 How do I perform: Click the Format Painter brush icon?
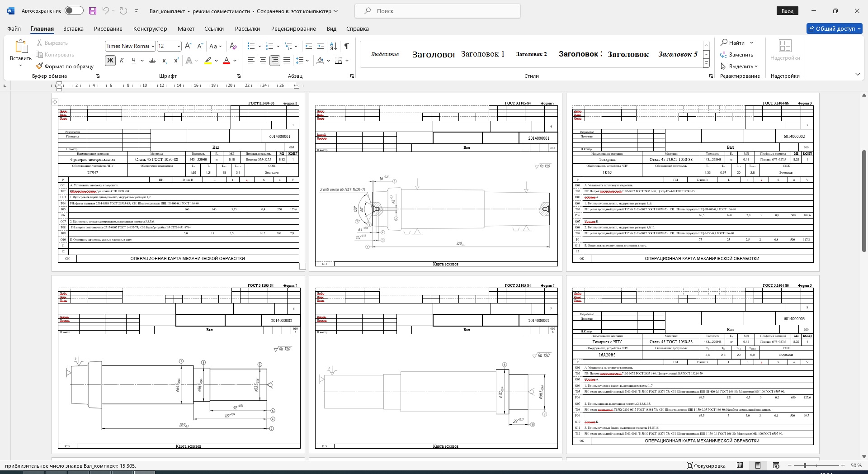pyautogui.click(x=40, y=66)
